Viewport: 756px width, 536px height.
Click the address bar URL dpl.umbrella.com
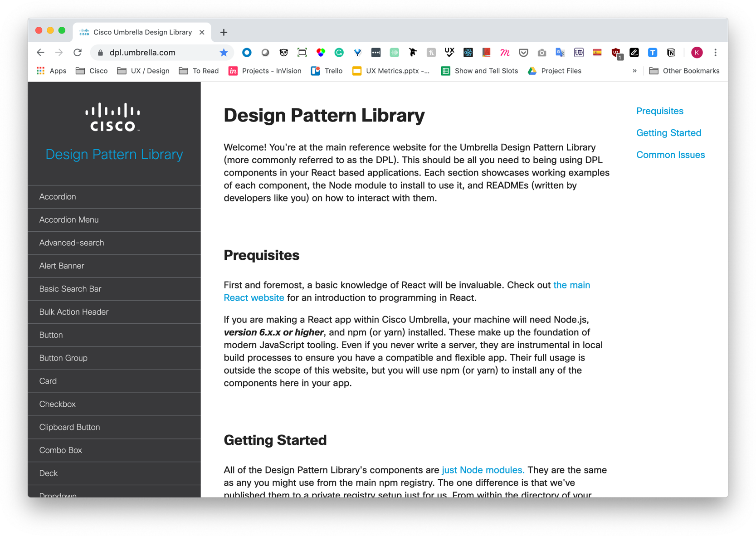click(x=142, y=53)
